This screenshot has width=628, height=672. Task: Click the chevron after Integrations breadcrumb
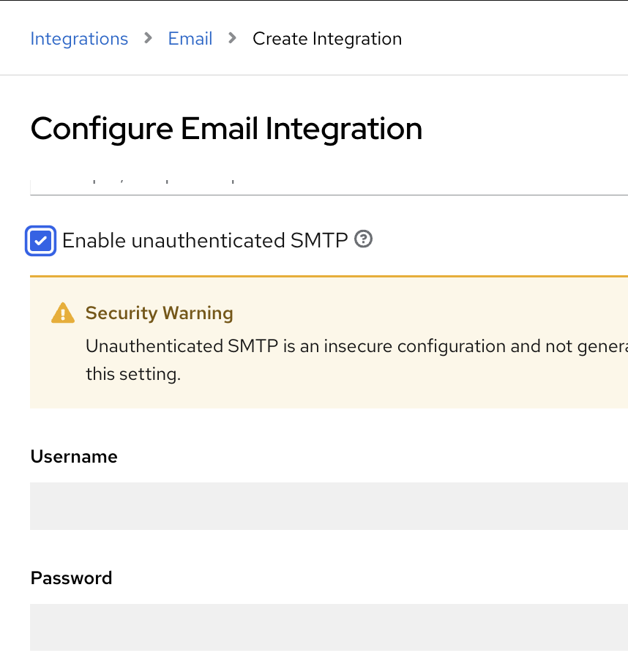149,38
